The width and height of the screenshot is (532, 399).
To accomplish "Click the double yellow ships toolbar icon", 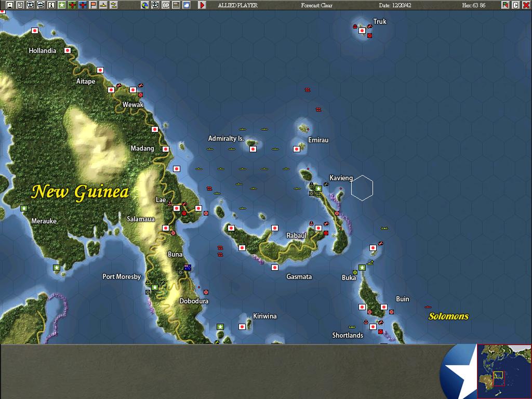I will click(114, 5).
